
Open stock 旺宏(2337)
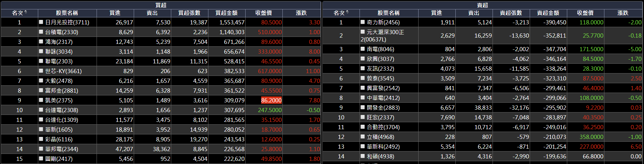point(380,117)
